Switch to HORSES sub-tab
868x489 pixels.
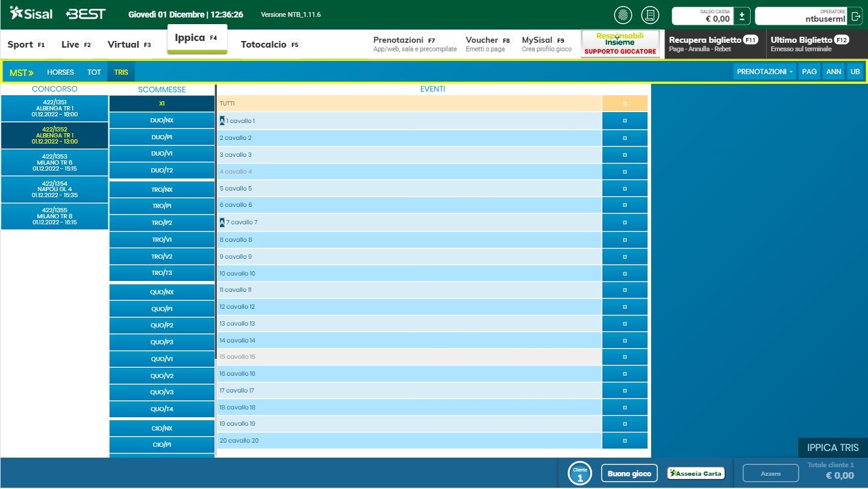tap(60, 72)
